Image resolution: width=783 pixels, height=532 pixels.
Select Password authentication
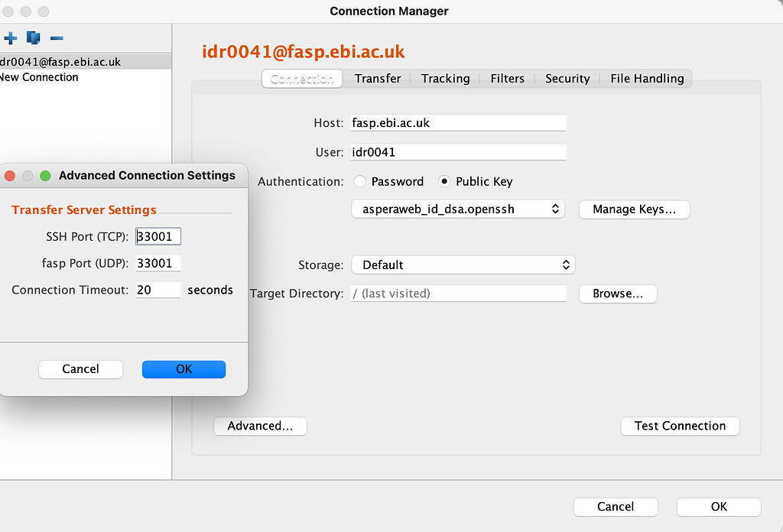(x=359, y=181)
